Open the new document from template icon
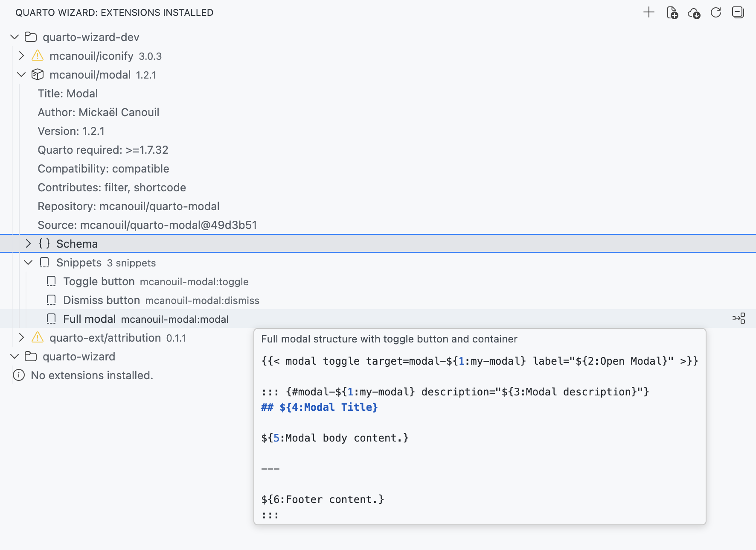756x550 pixels. [x=672, y=12]
